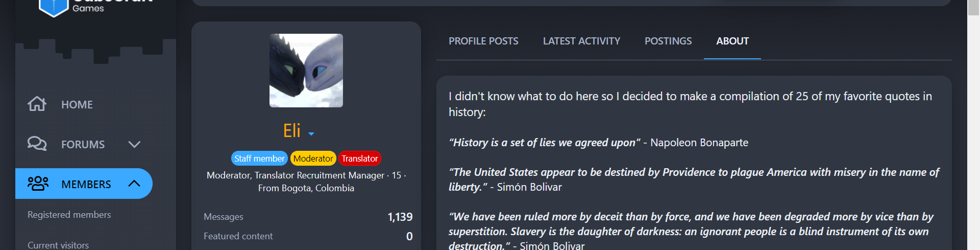980x250 pixels.
Task: Expand the Forums submenu chevron
Action: click(134, 144)
